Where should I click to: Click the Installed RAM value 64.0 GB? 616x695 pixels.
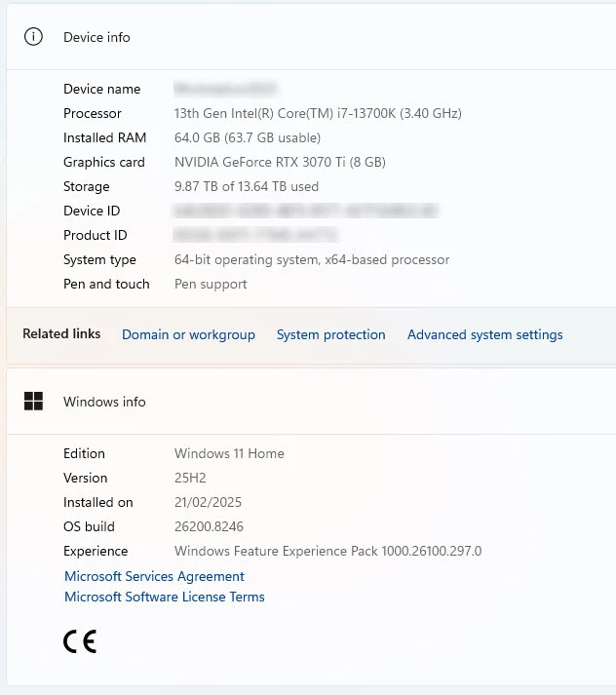(248, 137)
